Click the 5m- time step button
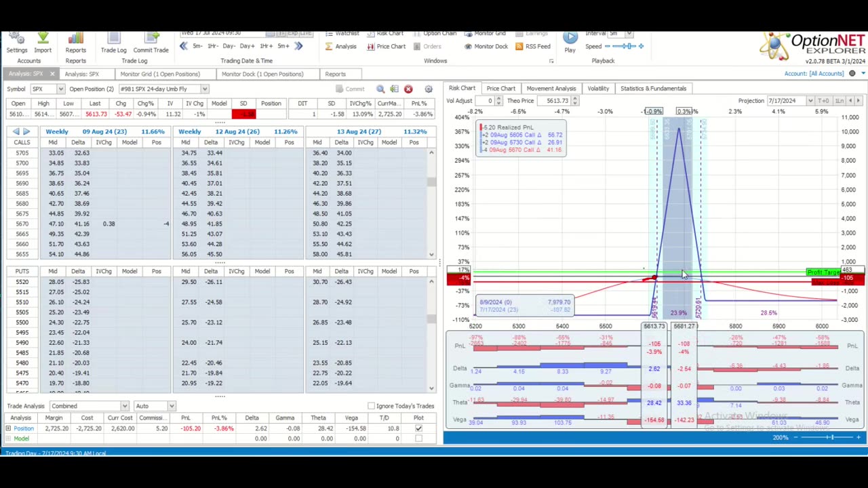This screenshot has height=488, width=868. [x=197, y=46]
